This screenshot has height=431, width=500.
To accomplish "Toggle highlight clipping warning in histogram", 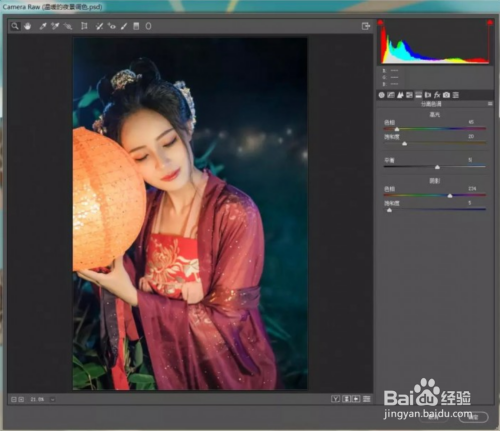I will point(490,22).
